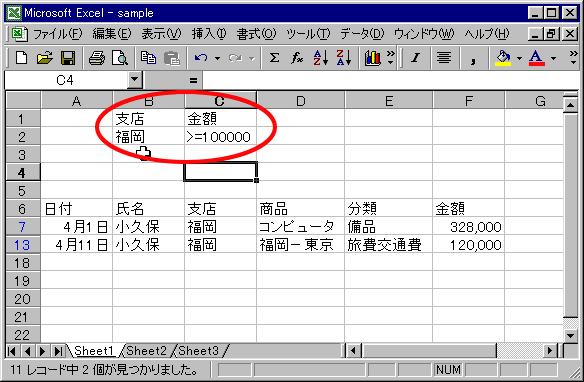Open Print Preview with the magnifier icon
The image size is (584, 382).
(x=120, y=58)
